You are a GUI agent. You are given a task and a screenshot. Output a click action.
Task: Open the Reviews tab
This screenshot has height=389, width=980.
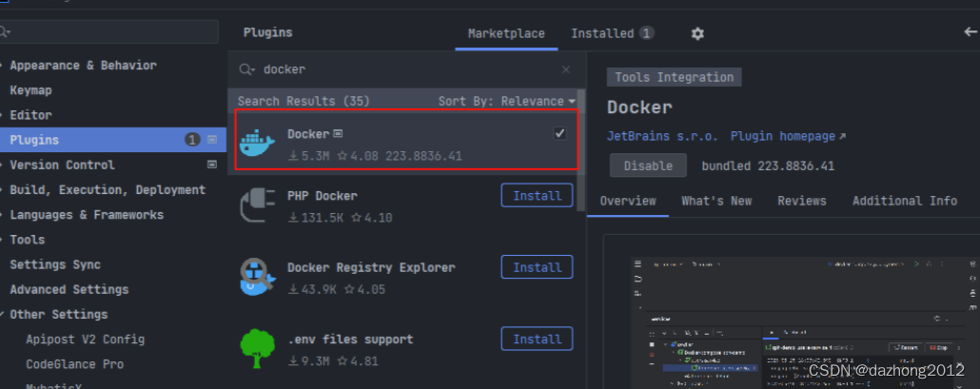click(x=802, y=201)
